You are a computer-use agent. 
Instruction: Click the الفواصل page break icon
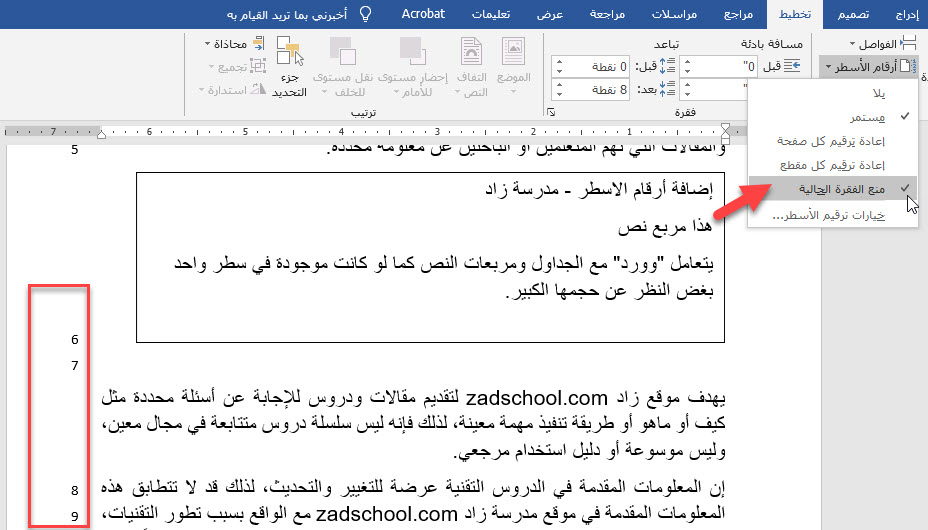[x=907, y=44]
